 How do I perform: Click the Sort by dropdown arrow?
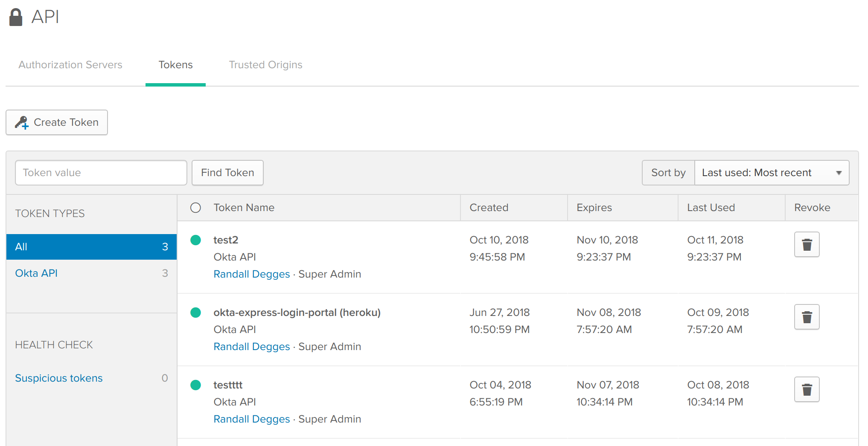coord(839,173)
